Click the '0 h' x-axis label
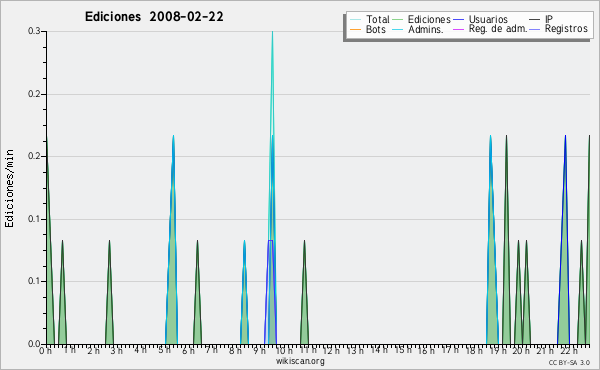600x370 pixels. pos(46,351)
